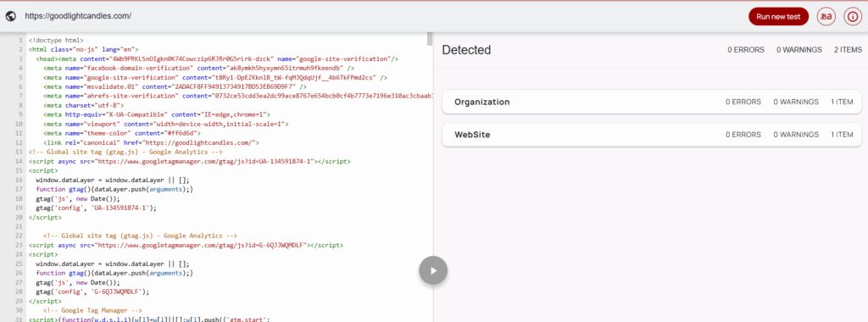This screenshot has height=322, width=868.
Task: Click line number 14 in the gutter
Action: point(19,161)
